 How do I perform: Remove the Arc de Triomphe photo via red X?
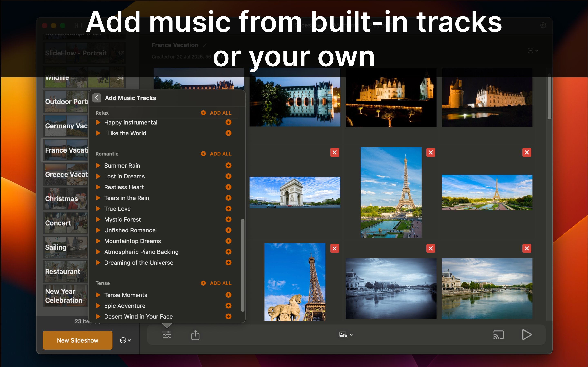click(335, 152)
